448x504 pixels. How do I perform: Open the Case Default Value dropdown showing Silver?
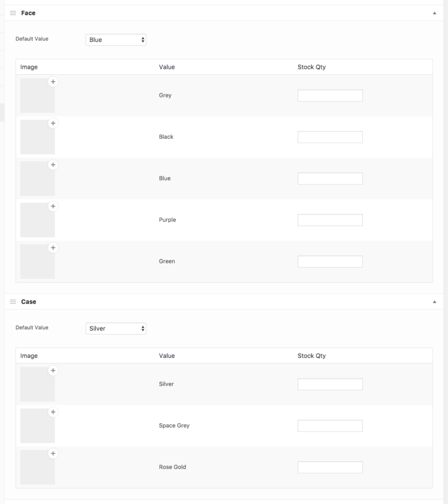[116, 328]
